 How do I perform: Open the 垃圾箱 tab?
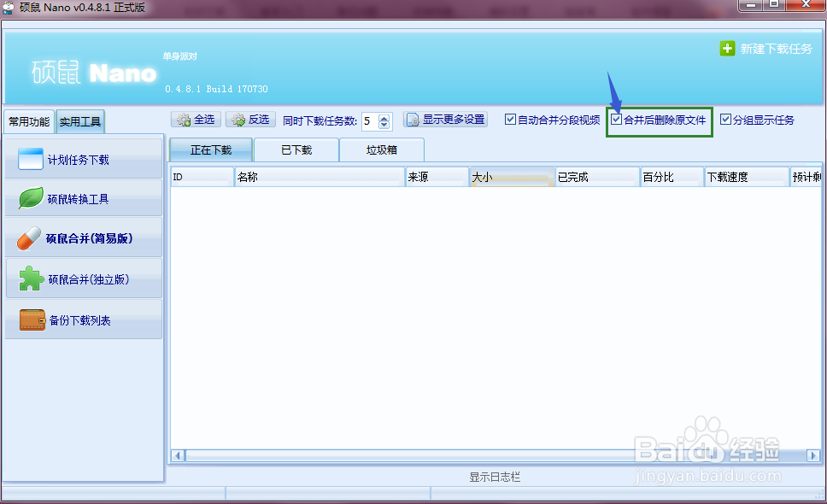(x=382, y=150)
